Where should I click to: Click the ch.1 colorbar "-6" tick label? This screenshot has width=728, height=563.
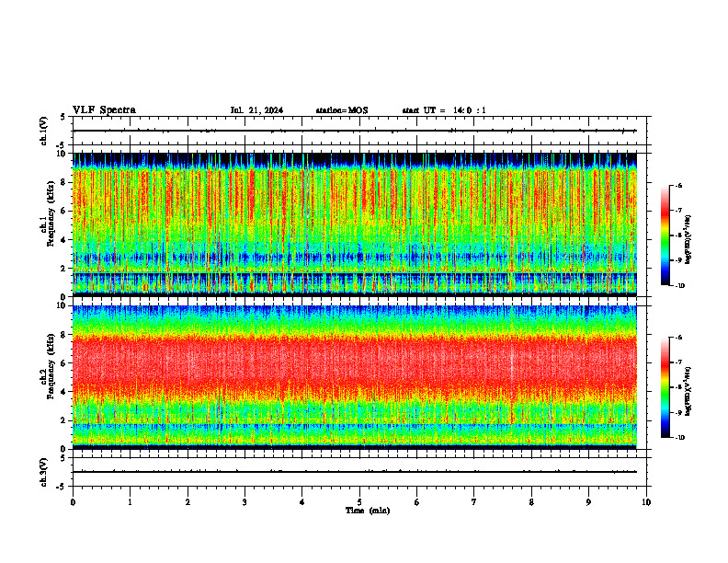tap(678, 186)
